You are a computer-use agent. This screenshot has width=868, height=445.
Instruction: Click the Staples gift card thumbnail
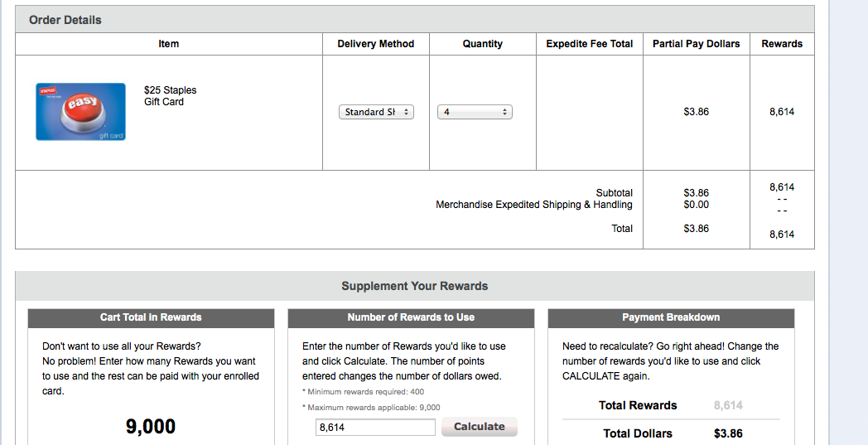tap(81, 111)
